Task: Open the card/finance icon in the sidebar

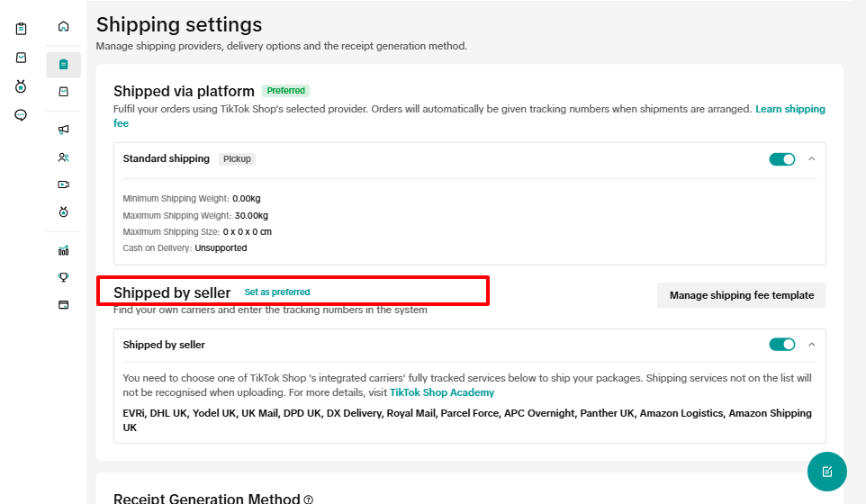Action: coord(63,305)
